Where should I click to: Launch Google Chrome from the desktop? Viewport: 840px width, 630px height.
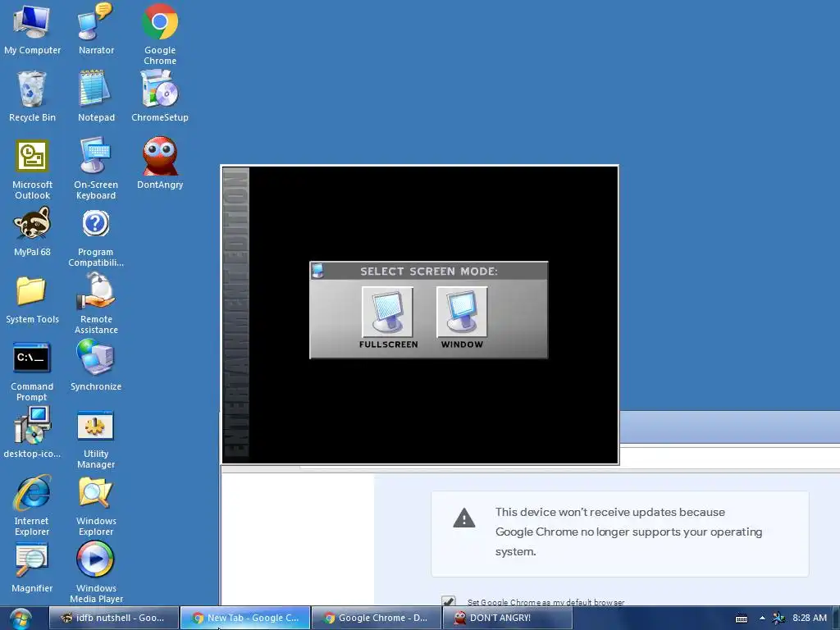pos(160,34)
